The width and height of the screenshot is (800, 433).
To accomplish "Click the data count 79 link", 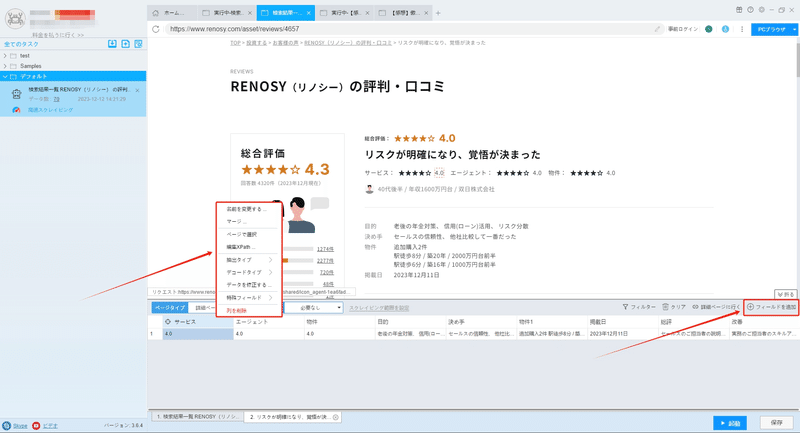I will 57,99.
